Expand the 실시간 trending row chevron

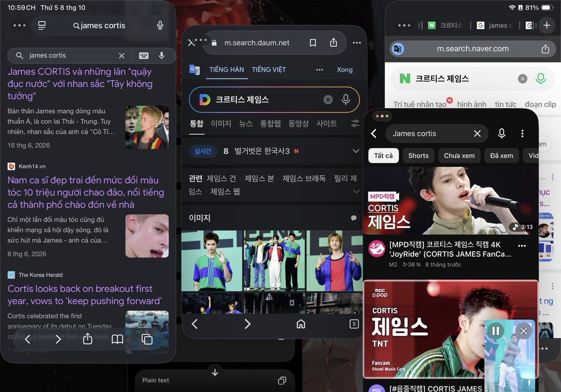coord(356,151)
